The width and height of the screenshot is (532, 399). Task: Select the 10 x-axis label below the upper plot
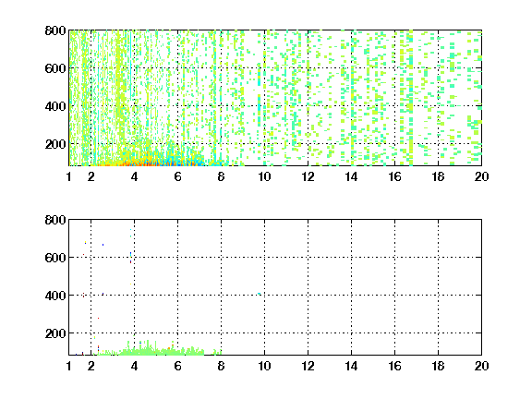264,176
